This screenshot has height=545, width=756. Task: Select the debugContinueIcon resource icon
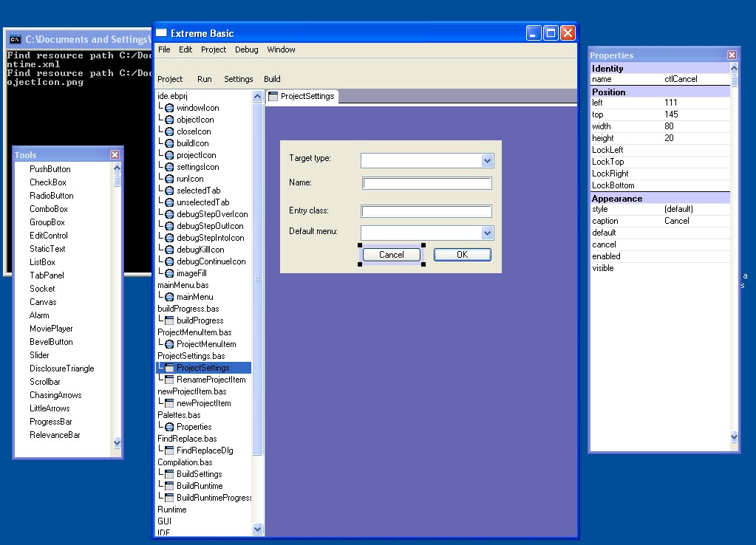pyautogui.click(x=169, y=261)
